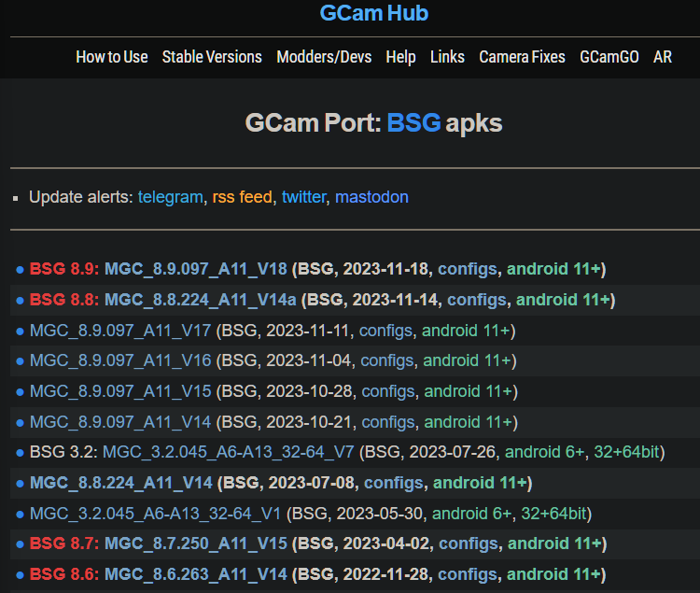The image size is (700, 593).
Task: Open the Modders/Devs menu item
Action: pos(324,57)
